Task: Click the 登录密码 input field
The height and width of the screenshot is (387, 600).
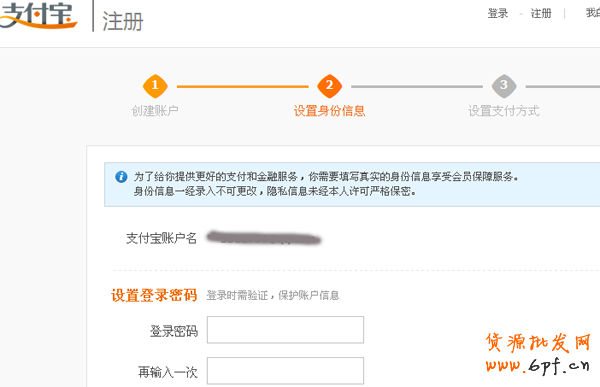Action: [x=285, y=330]
